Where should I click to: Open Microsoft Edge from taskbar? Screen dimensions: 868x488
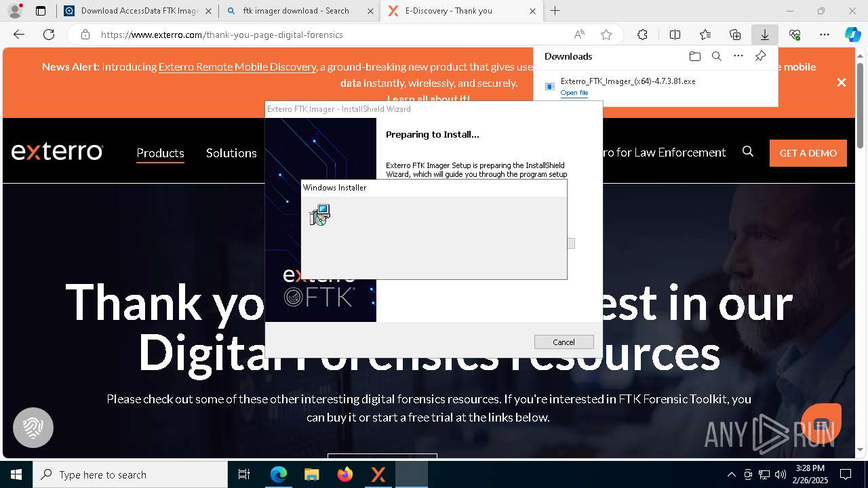coord(279,474)
